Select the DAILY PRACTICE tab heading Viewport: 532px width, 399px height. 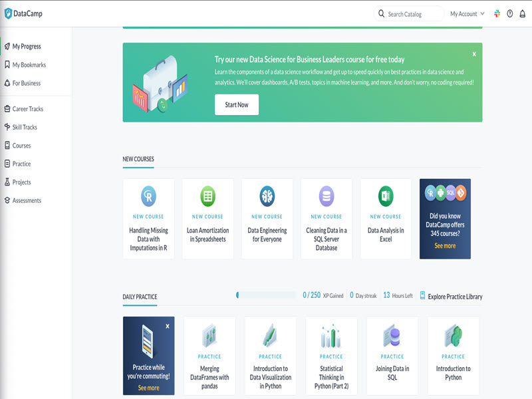coord(140,297)
